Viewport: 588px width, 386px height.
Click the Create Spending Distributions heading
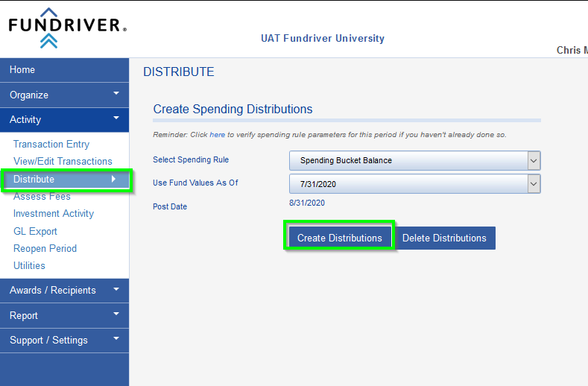pyautogui.click(x=233, y=109)
